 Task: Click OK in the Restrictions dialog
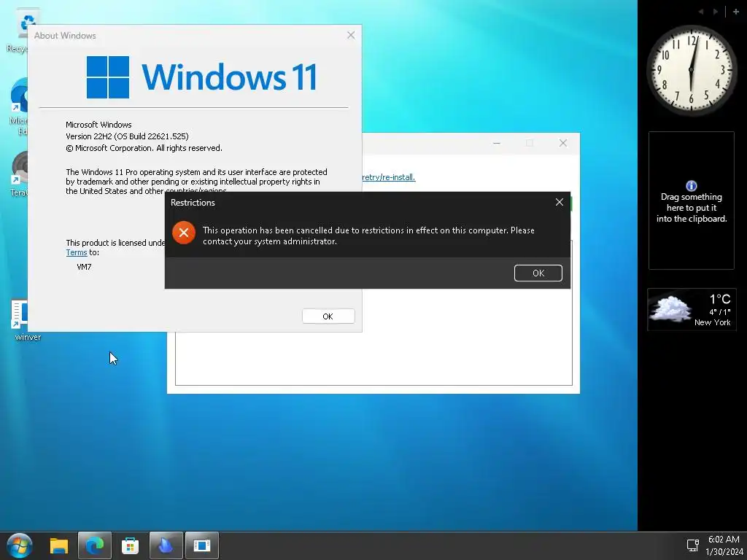(x=538, y=273)
